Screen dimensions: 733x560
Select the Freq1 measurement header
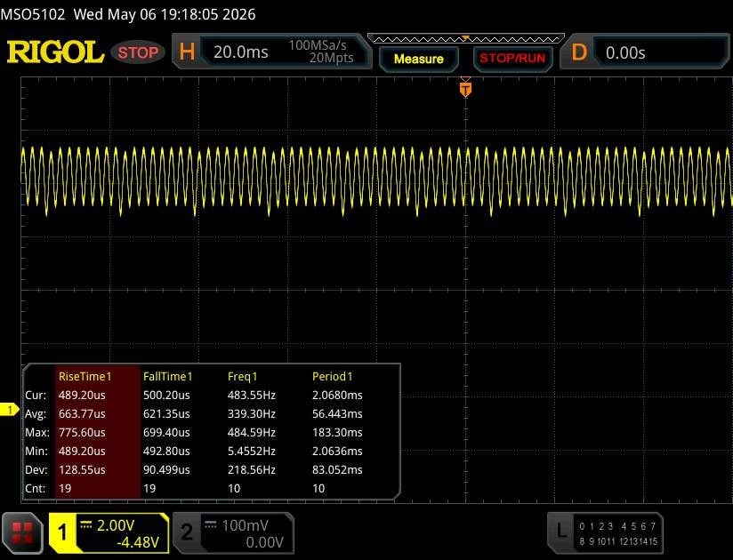[x=243, y=377]
